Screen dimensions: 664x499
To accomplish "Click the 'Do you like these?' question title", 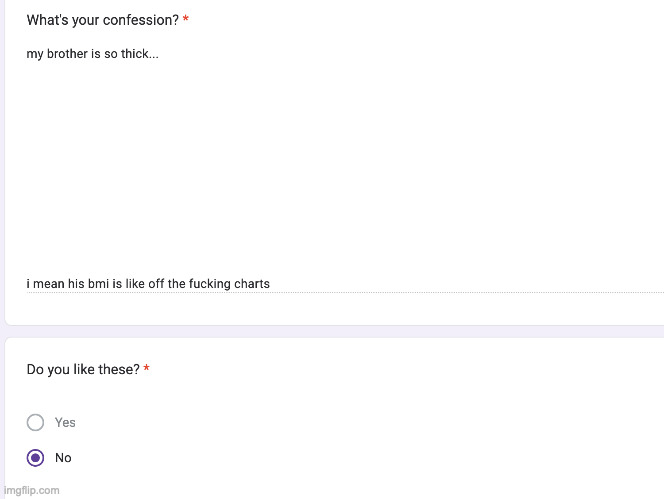I will pos(83,370).
